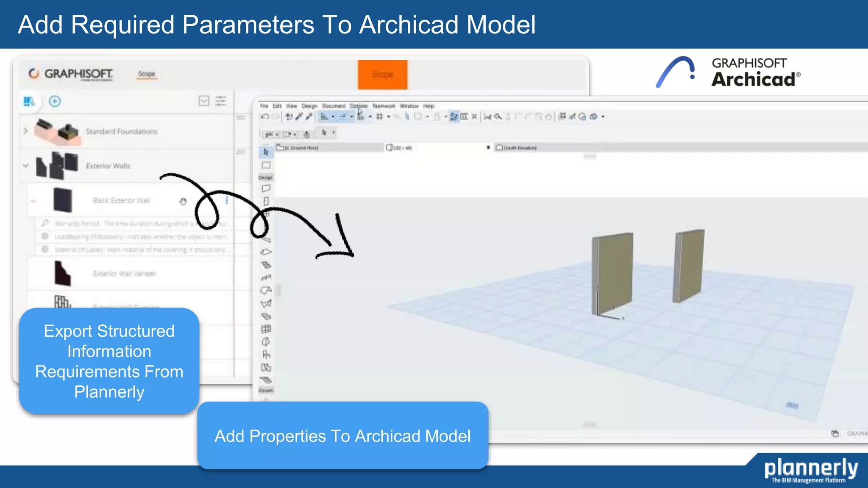The width and height of the screenshot is (868, 488).
Task: Select the Arrow tool in the toolbox
Action: tap(266, 152)
